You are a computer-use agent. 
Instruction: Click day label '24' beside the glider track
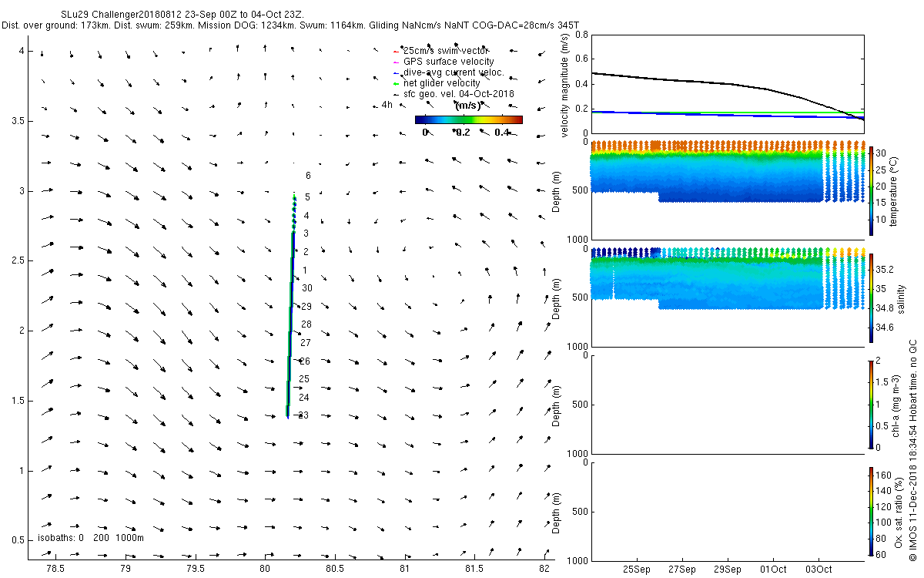303,398
